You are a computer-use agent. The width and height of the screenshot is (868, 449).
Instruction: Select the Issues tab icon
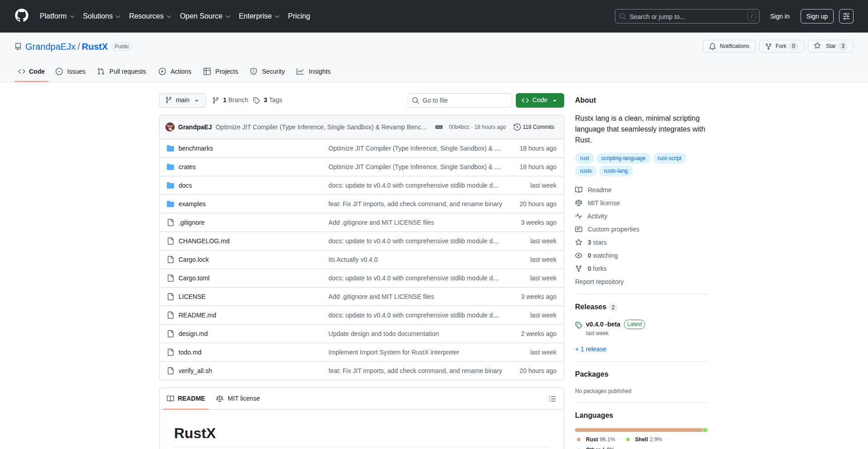coord(59,71)
